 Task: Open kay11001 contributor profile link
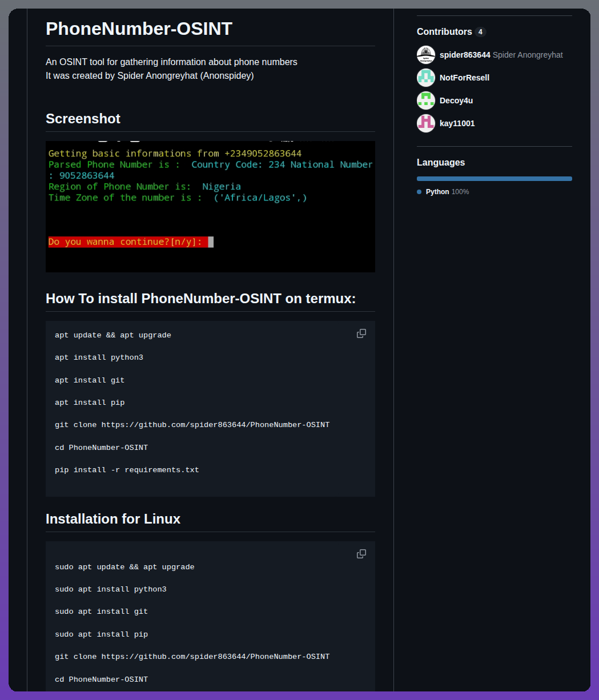457,123
